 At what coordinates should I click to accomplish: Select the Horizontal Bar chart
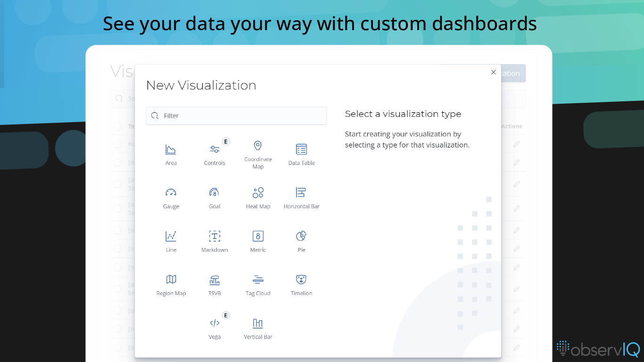[x=301, y=197]
